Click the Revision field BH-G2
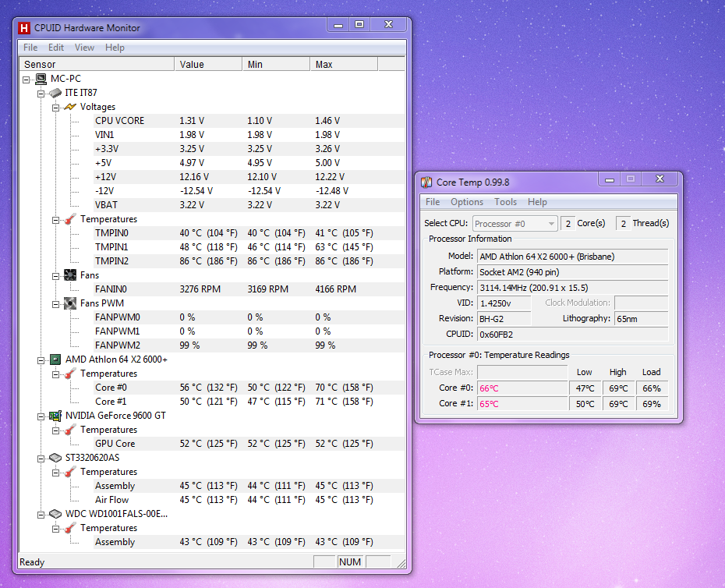Viewport: 725px width, 588px height. 504,319
